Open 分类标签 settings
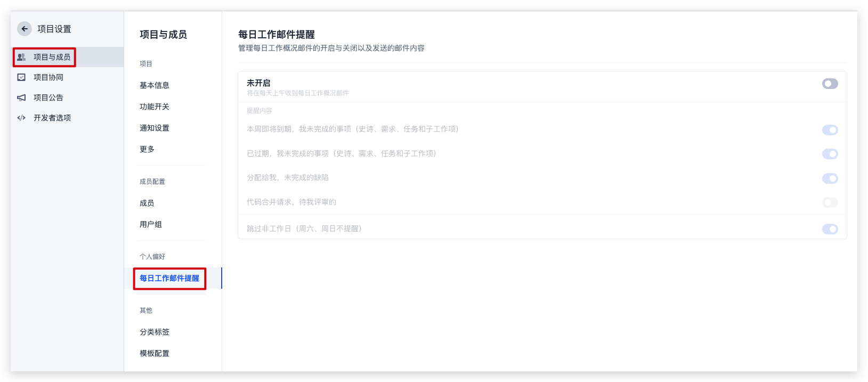Image resolution: width=868 pixels, height=382 pixels. [x=155, y=332]
